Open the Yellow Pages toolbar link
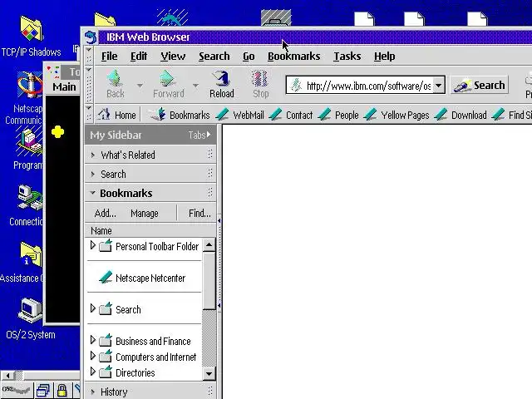Viewport: 532px width, 399px height. point(397,115)
